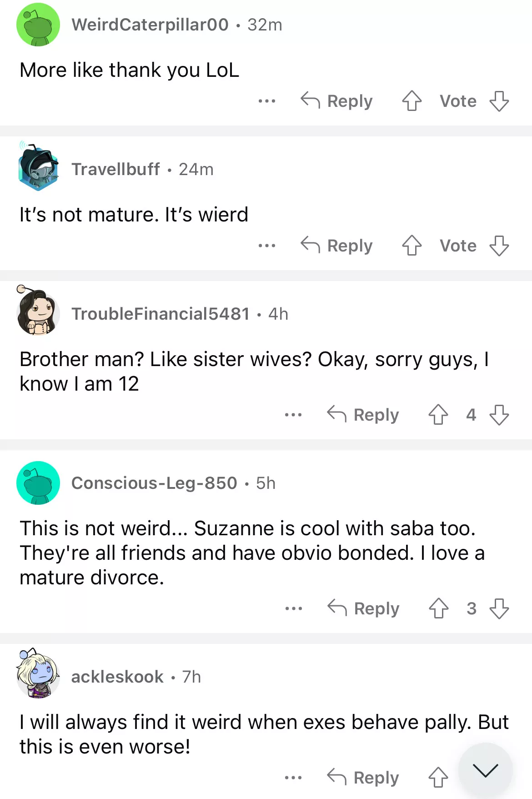Open Travellbuff's user profile name
Viewport: 532px width, 799px height.
(115, 169)
